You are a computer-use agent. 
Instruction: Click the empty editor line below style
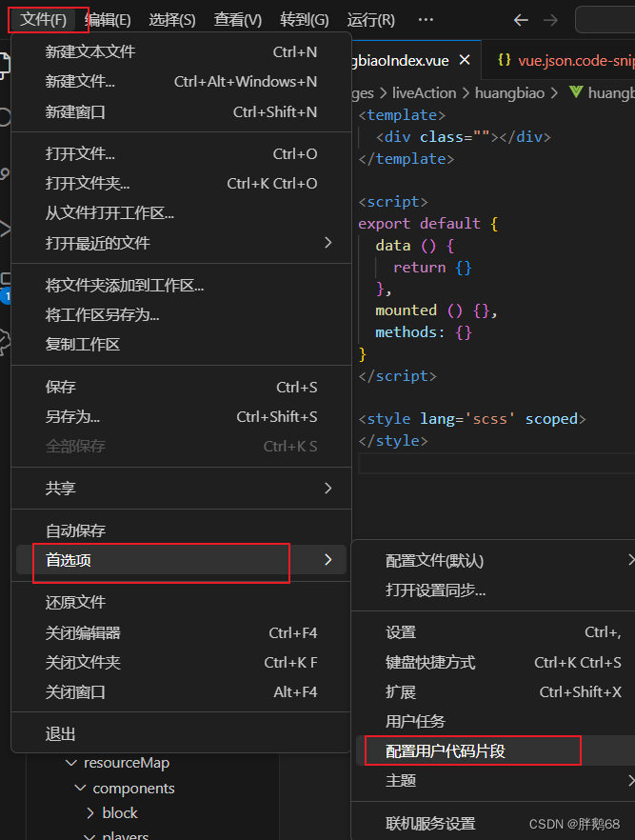pos(496,463)
